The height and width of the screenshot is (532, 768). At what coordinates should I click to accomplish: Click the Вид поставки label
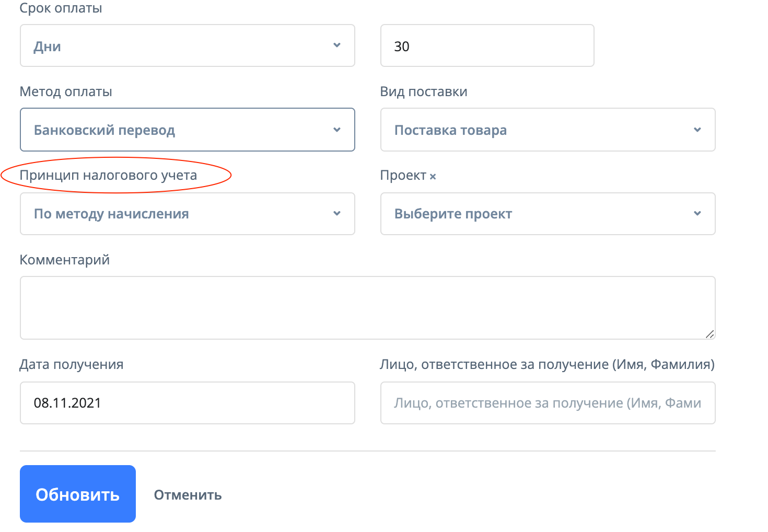[x=424, y=92]
